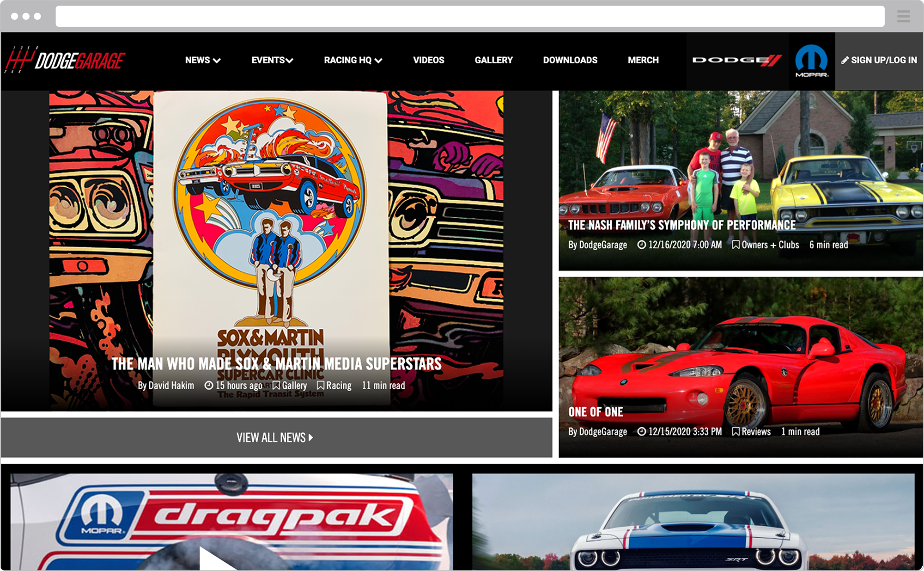Click bookmark icon beside Racing tag

[x=321, y=385]
